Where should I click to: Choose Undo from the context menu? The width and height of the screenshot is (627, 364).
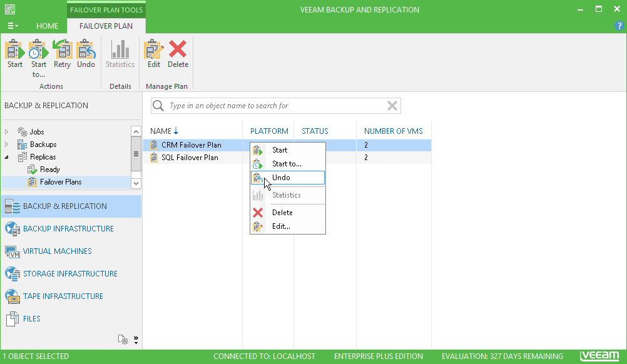[x=287, y=178]
